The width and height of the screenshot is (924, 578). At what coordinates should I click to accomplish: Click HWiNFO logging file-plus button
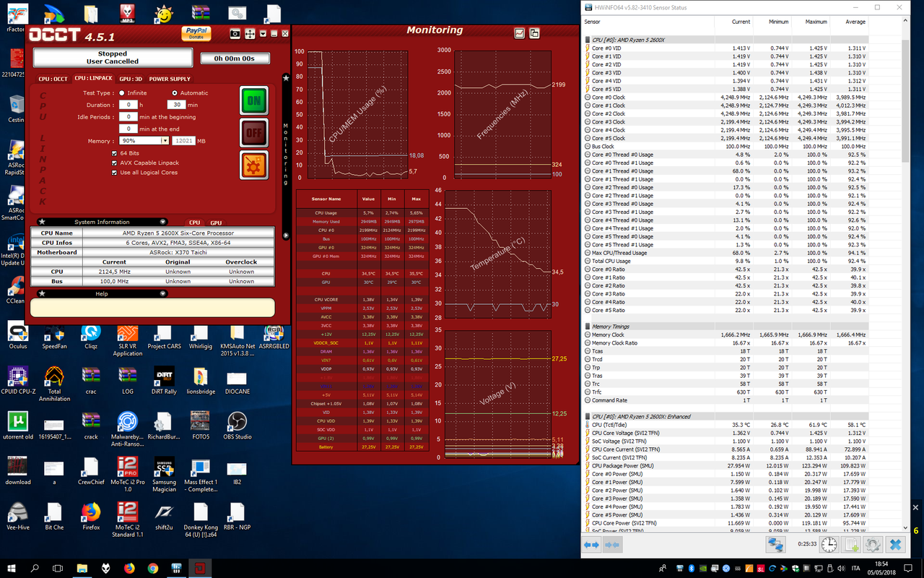[852, 545]
